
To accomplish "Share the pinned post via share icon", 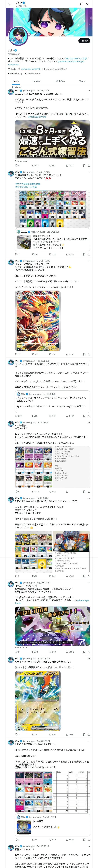I will [89, 165].
